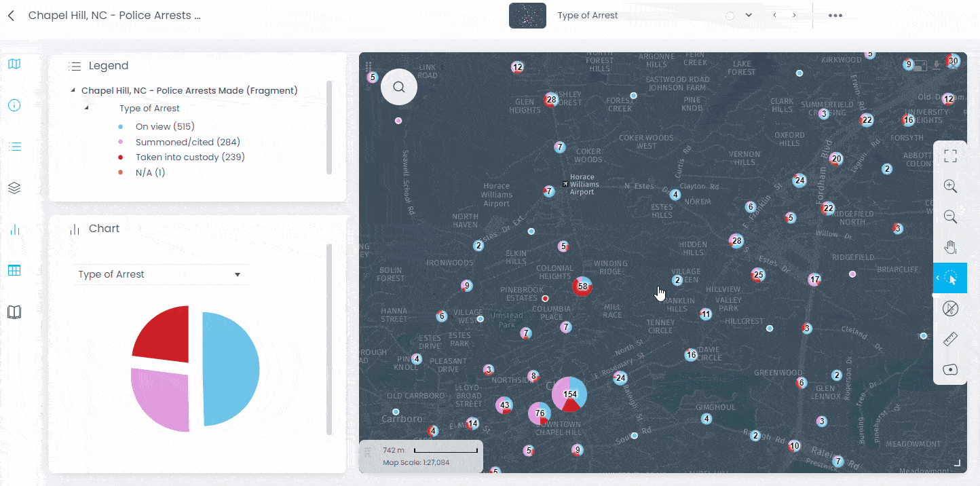The height and width of the screenshot is (486, 980).
Task: Click the map search magnifier button
Action: [399, 87]
